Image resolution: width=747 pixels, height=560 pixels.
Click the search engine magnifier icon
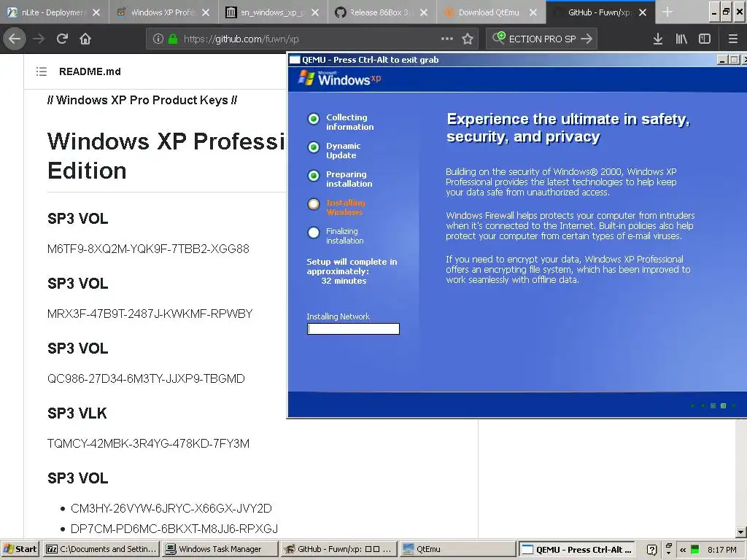coord(498,38)
